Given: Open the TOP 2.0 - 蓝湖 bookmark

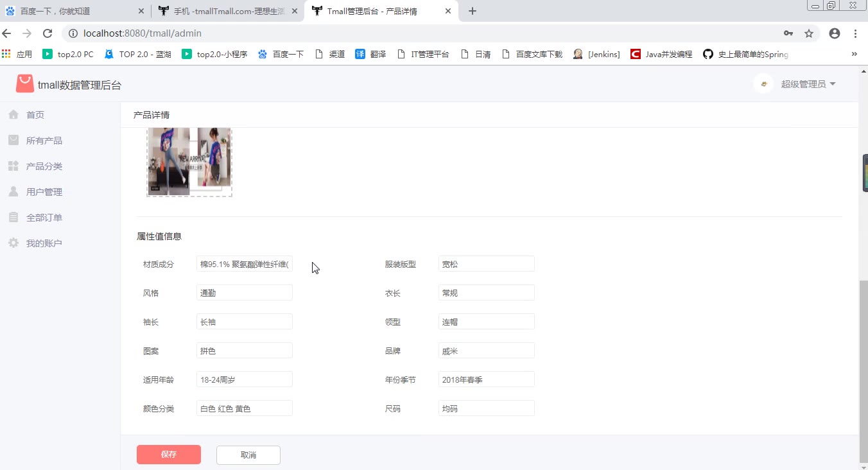Looking at the screenshot, I should pyautogui.click(x=137, y=55).
